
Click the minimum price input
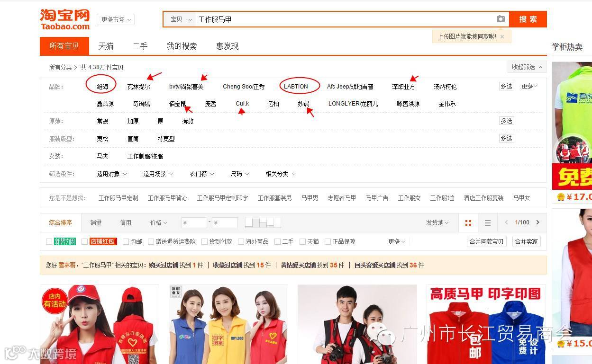click(x=194, y=222)
